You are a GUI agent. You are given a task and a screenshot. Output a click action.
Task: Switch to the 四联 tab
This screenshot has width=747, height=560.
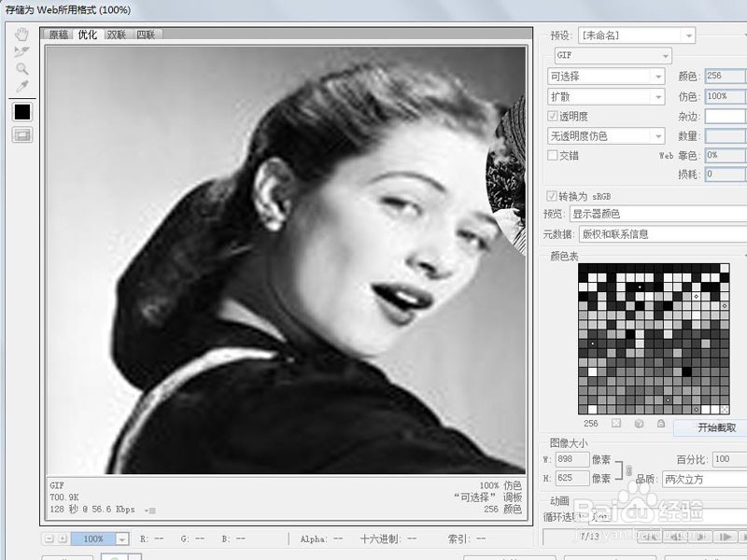[x=147, y=35]
